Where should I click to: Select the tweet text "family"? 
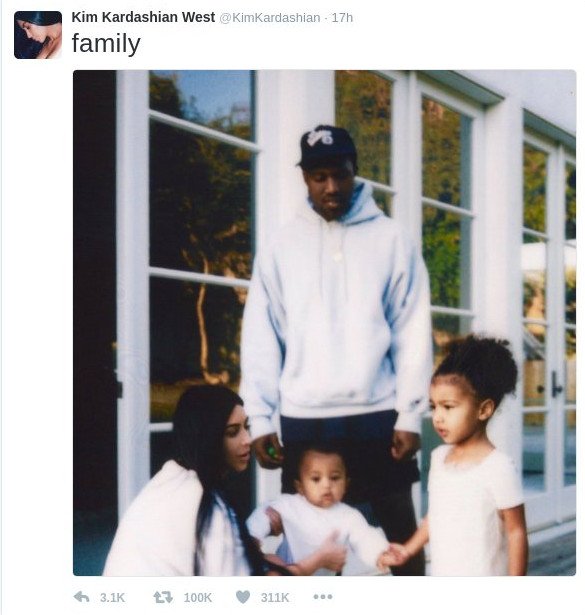(x=106, y=43)
